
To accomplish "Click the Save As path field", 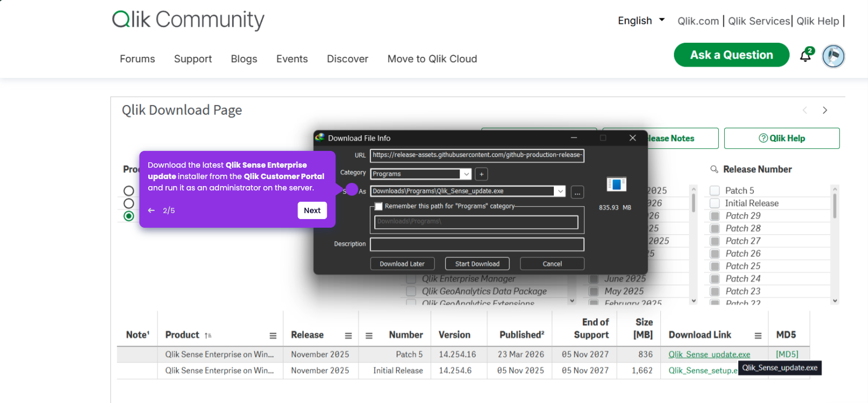I will pyautogui.click(x=462, y=191).
